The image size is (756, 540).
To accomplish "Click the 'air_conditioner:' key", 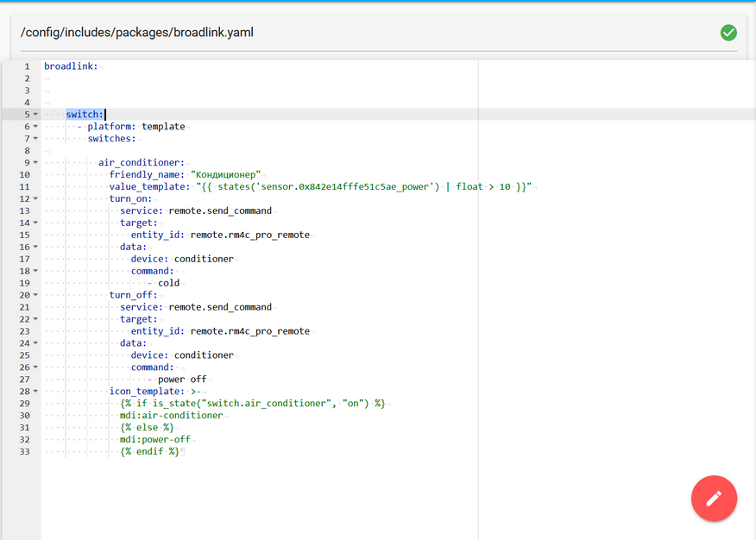I will (x=142, y=162).
